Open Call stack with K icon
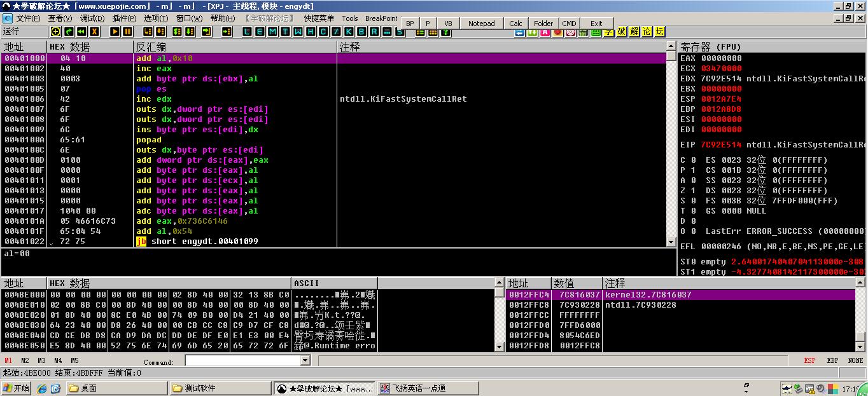 pos(348,31)
